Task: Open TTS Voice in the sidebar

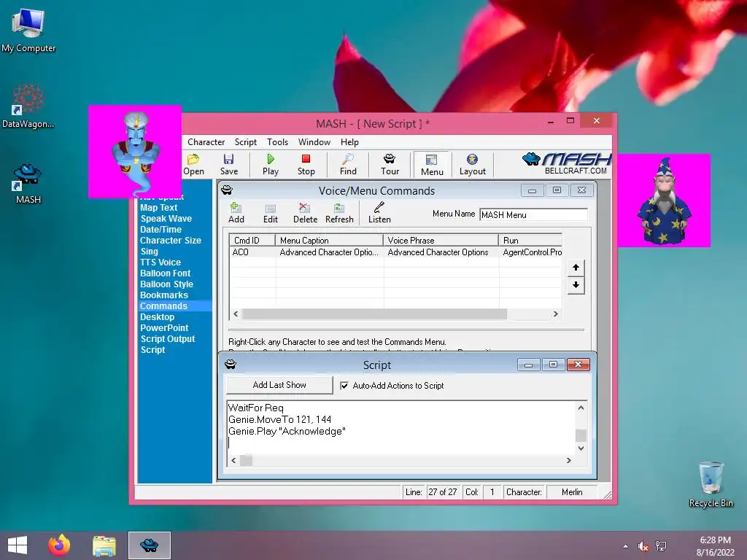Action: tap(160, 262)
